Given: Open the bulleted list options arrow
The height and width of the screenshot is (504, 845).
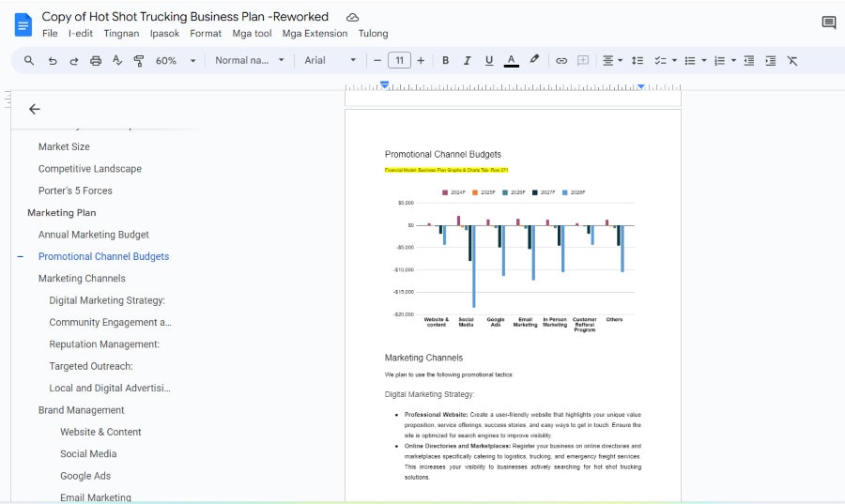Looking at the screenshot, I should point(704,61).
